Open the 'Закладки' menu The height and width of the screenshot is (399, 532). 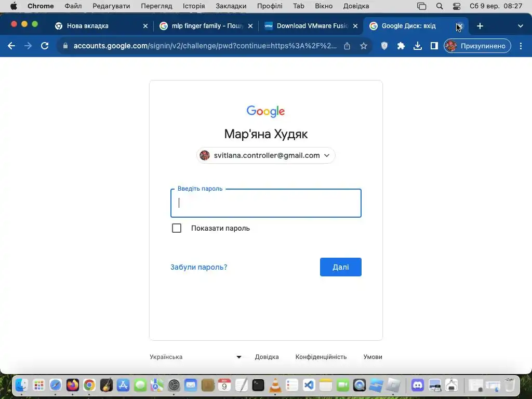231,6
